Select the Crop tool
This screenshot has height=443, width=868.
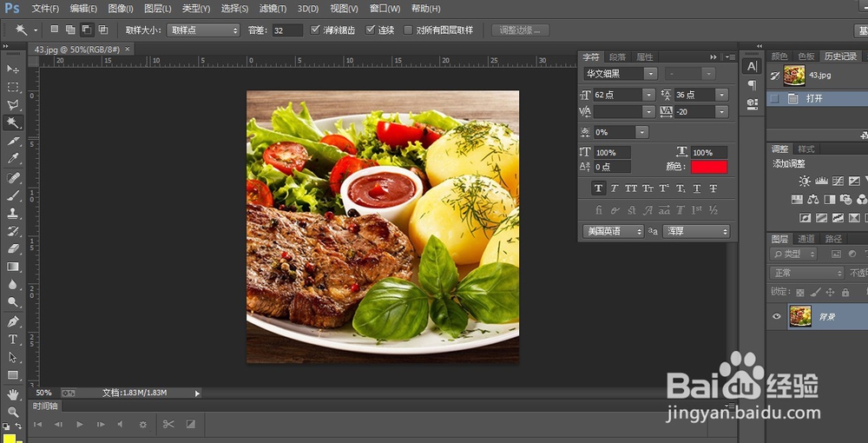[x=13, y=142]
